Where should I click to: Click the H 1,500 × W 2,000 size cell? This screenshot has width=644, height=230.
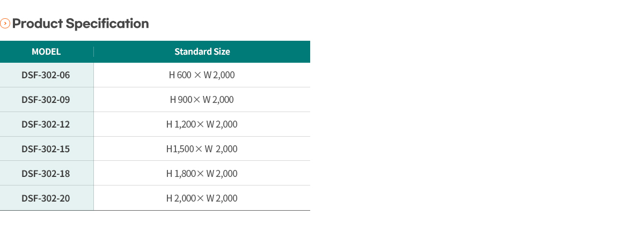tap(202, 149)
